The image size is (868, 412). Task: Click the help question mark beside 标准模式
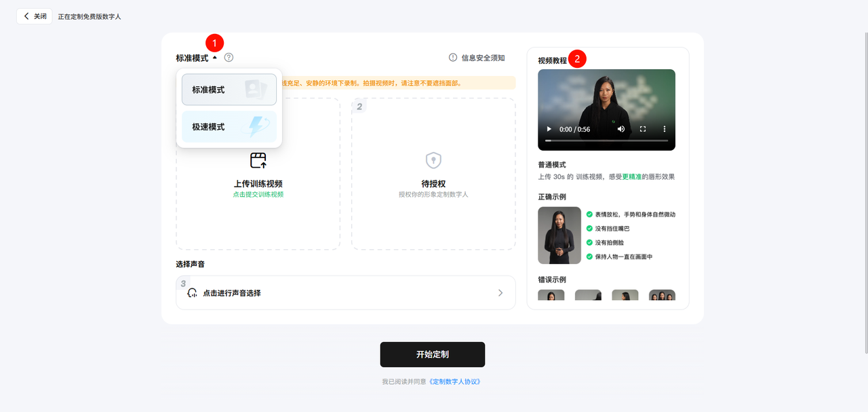tap(229, 58)
